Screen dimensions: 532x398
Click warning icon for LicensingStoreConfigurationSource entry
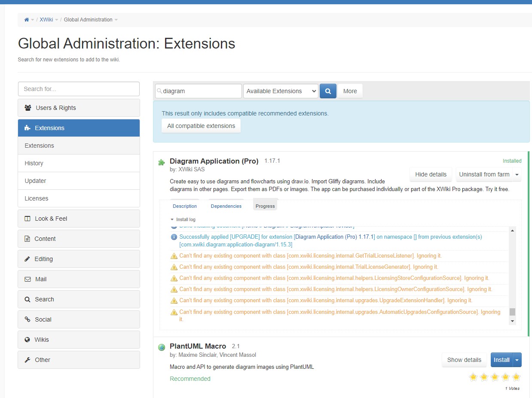point(174,278)
